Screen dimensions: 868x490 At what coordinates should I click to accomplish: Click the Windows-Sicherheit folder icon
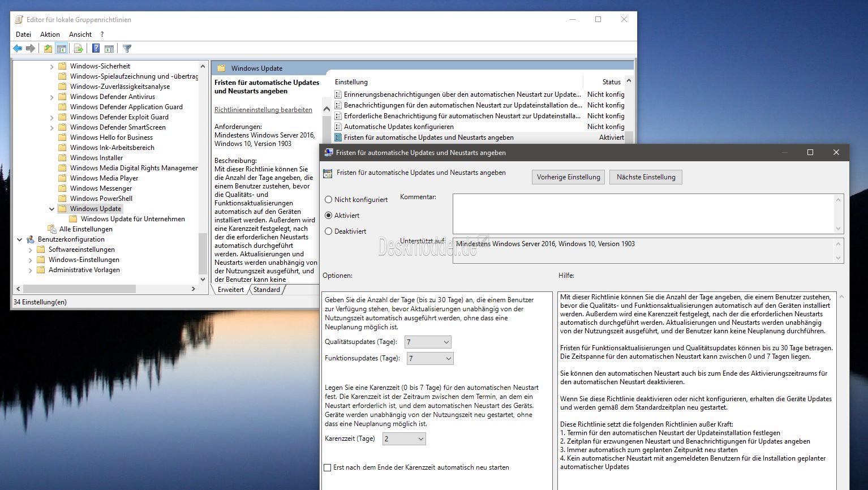pyautogui.click(x=62, y=66)
